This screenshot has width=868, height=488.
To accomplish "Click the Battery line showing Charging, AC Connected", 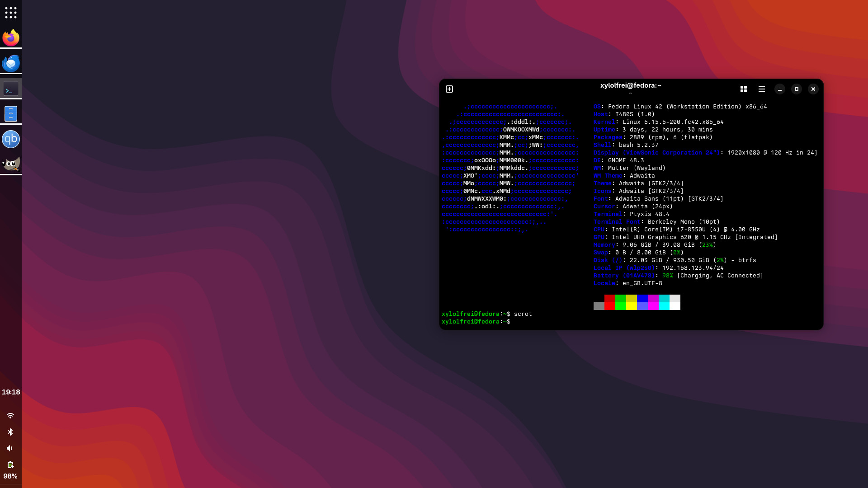I will coord(679,276).
